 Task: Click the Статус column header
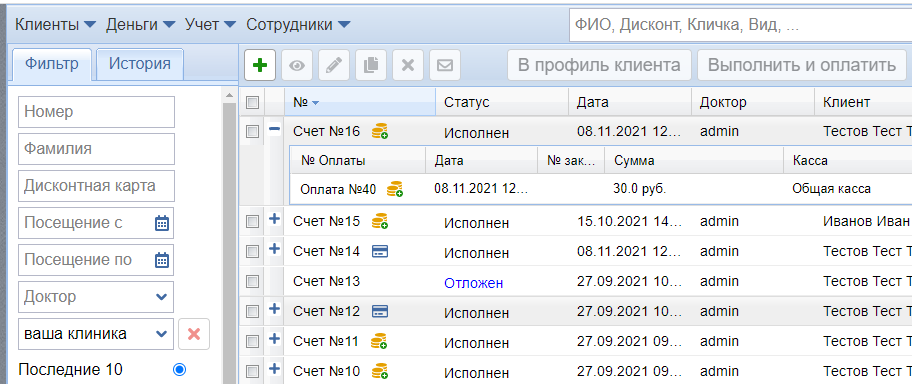click(x=502, y=102)
